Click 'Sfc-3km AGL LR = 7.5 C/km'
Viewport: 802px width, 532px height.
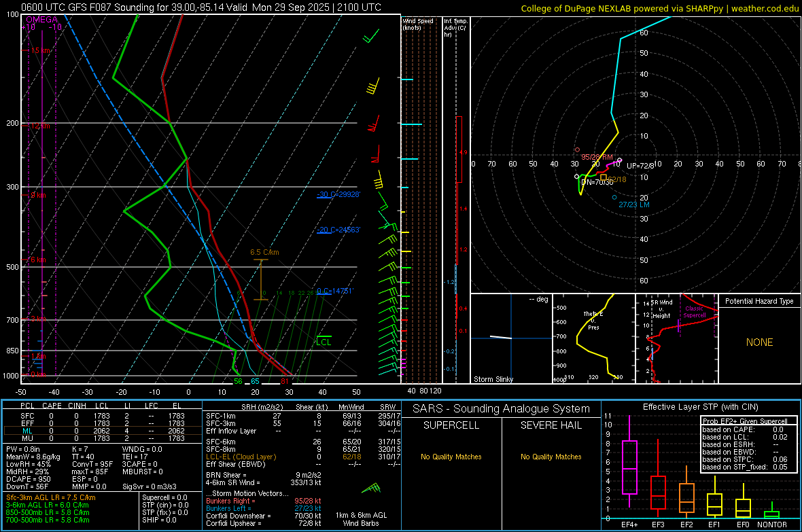click(51, 497)
